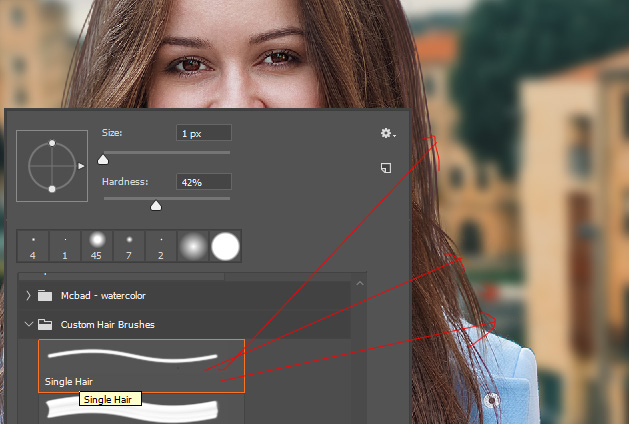Click the Hardness slider handle
The image size is (629, 424).
coord(155,205)
